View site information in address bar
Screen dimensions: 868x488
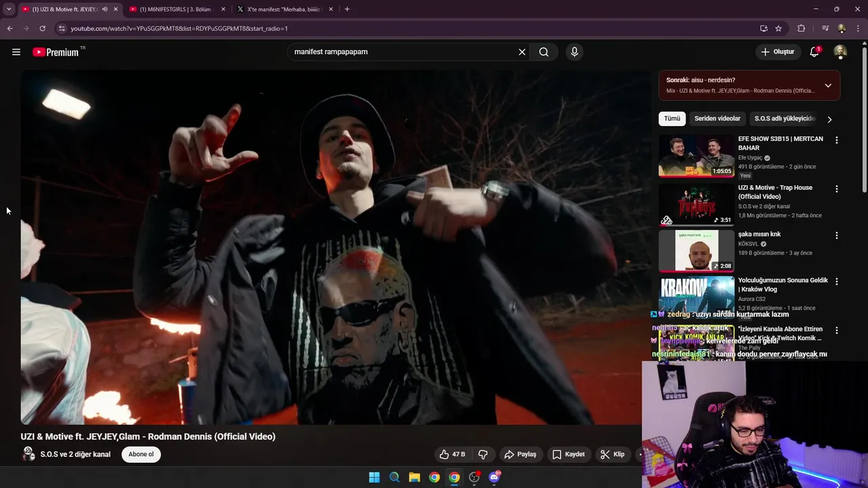coord(62,28)
